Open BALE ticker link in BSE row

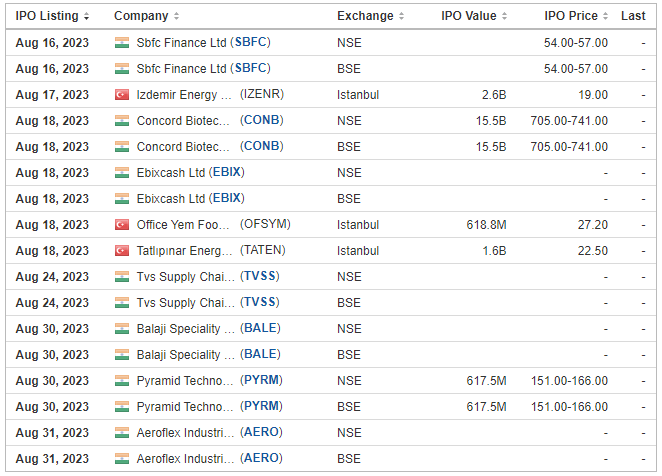(x=260, y=354)
